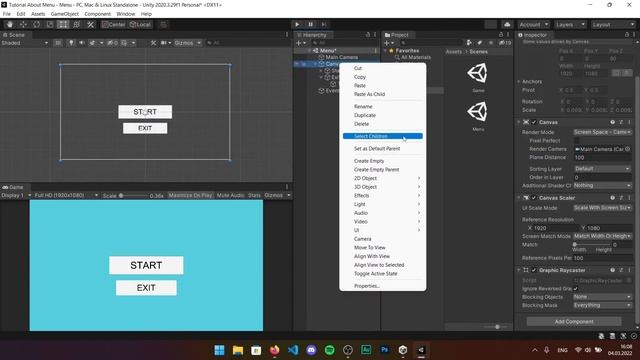Toggle pivot mode Center button
The width and height of the screenshot is (640, 360).
point(113,24)
